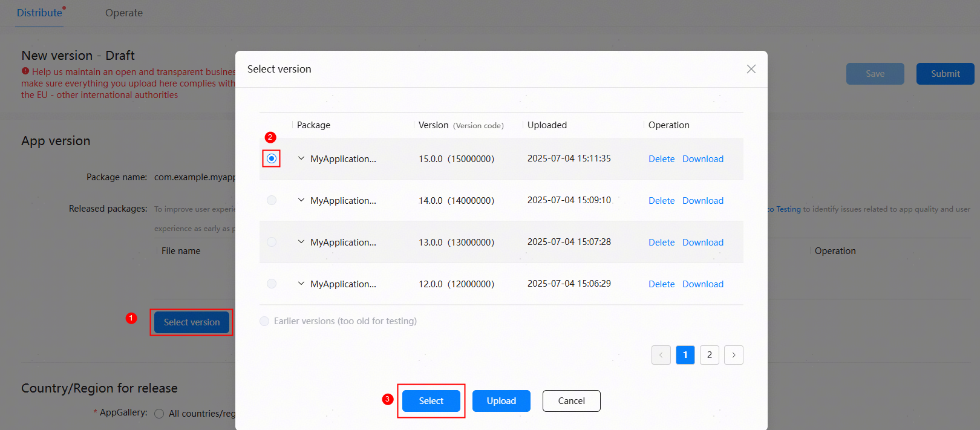This screenshot has height=430, width=980.
Task: Open the Distribute tab
Action: pyautogui.click(x=39, y=13)
